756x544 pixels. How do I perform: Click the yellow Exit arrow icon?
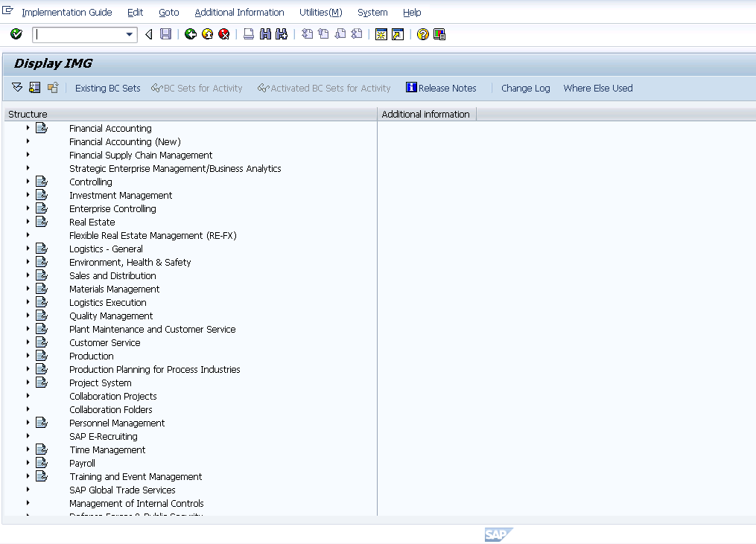207,34
